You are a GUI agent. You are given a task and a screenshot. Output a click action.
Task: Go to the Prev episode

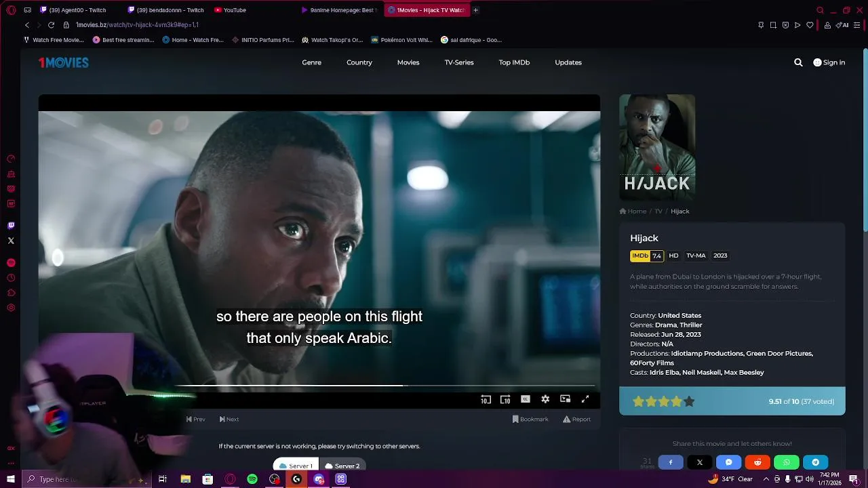196,419
